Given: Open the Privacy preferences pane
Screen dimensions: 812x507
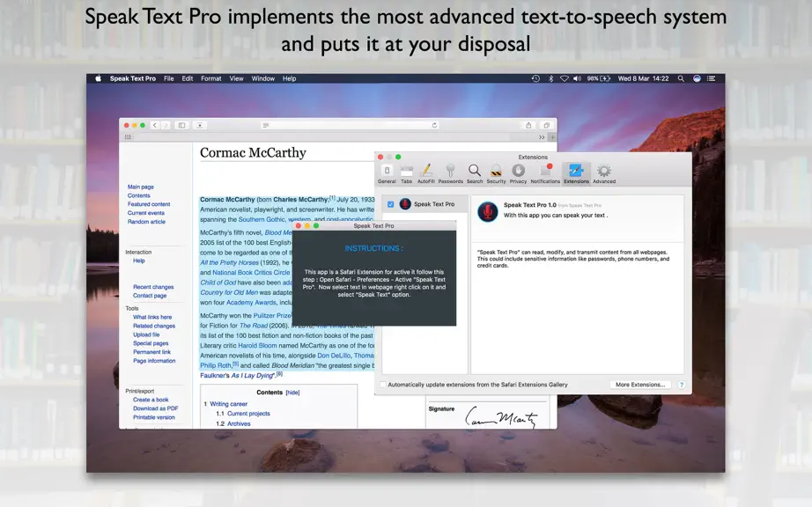Looking at the screenshot, I should click(x=518, y=173).
